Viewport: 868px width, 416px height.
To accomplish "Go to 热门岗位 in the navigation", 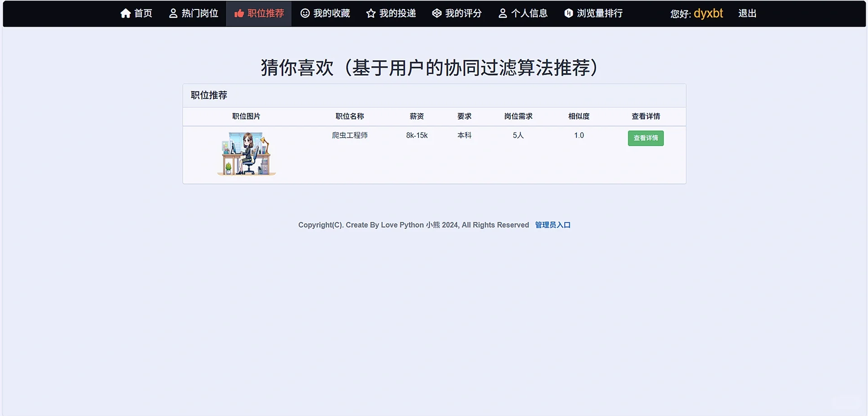I will click(x=194, y=14).
